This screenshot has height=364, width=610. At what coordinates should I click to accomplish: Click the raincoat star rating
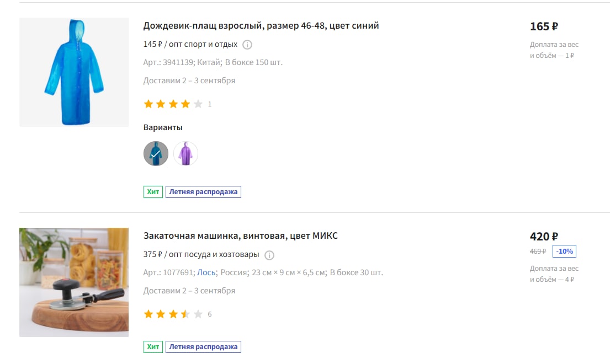(x=173, y=104)
